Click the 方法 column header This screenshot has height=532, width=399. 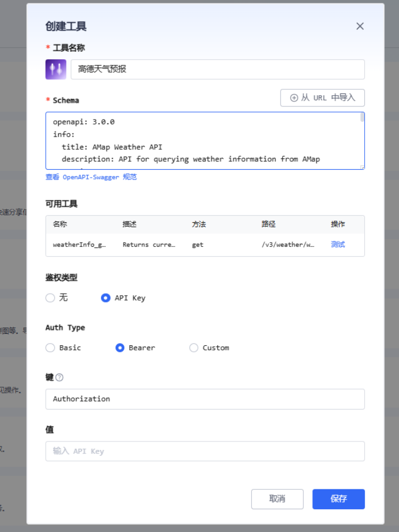tap(199, 224)
